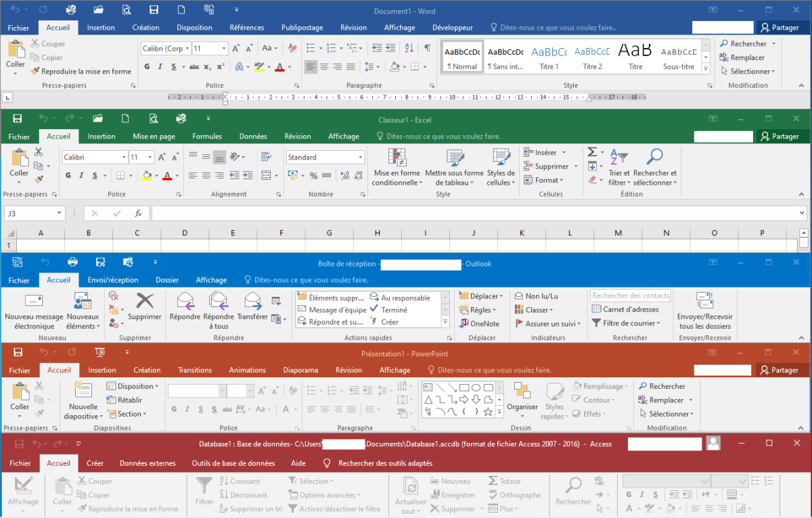Open the Word font size dropdown
The image size is (812, 518).
coord(224,49)
